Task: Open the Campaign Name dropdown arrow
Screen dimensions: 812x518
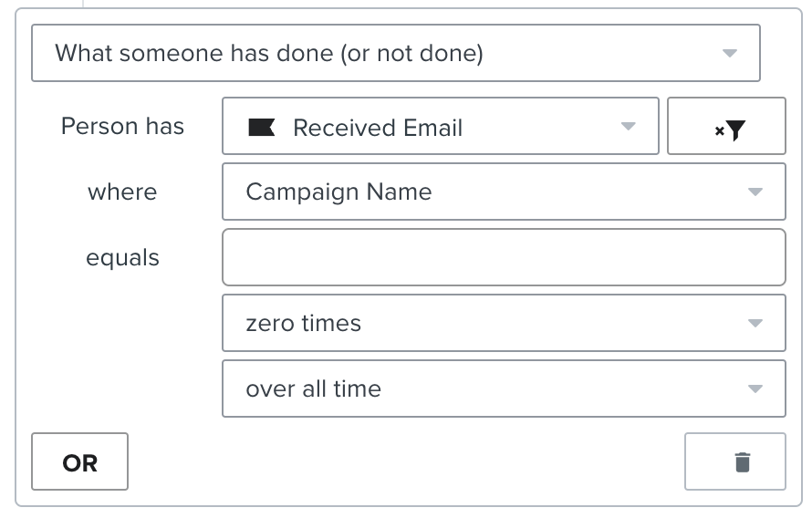Action: tap(755, 192)
